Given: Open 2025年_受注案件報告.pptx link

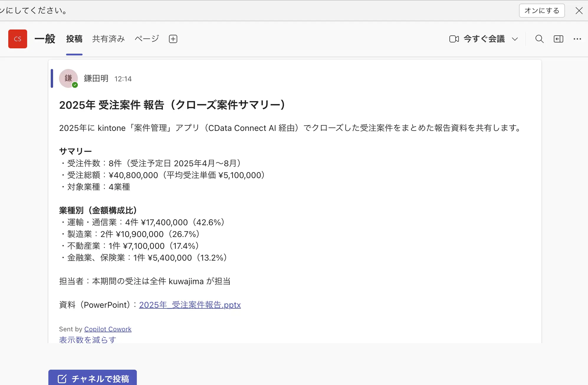Looking at the screenshot, I should click(x=190, y=305).
